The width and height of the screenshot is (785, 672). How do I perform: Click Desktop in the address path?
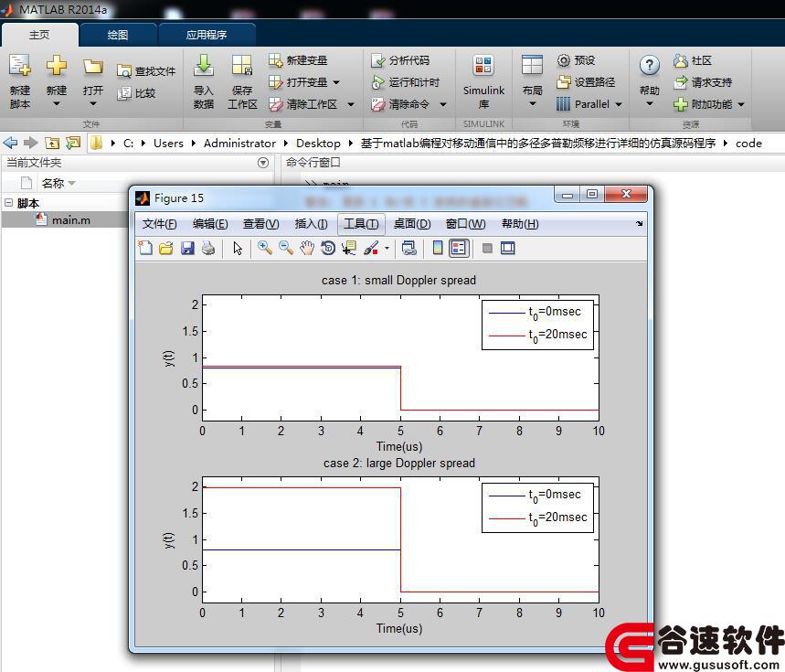(x=318, y=144)
